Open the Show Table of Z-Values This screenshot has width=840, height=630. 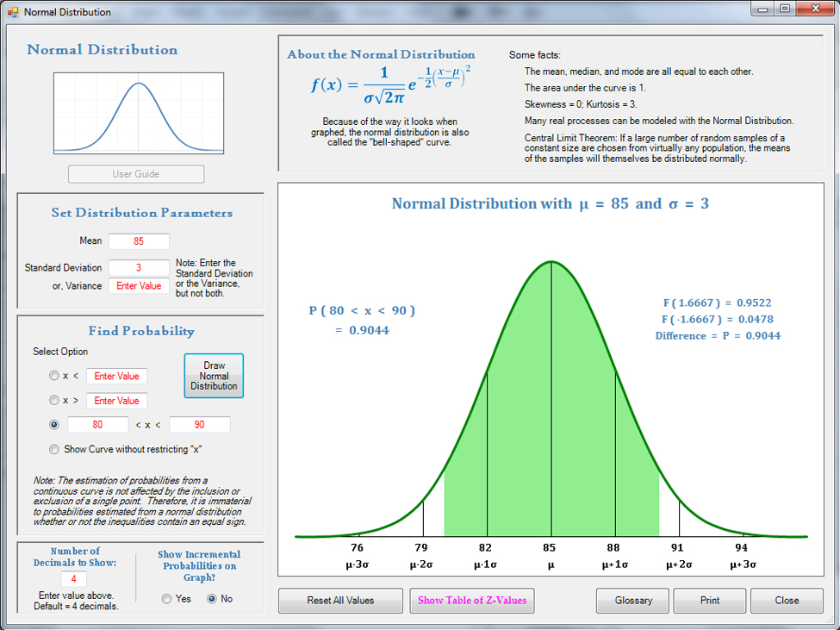472,601
